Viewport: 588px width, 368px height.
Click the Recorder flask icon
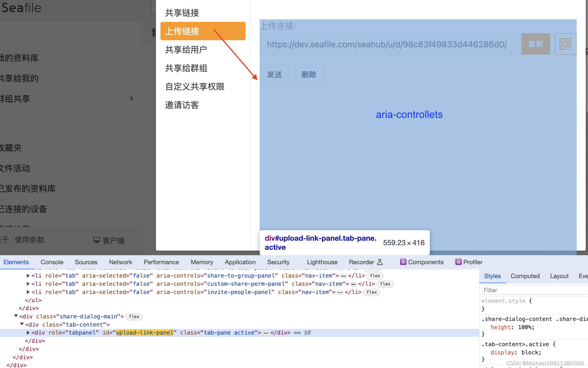click(x=380, y=262)
